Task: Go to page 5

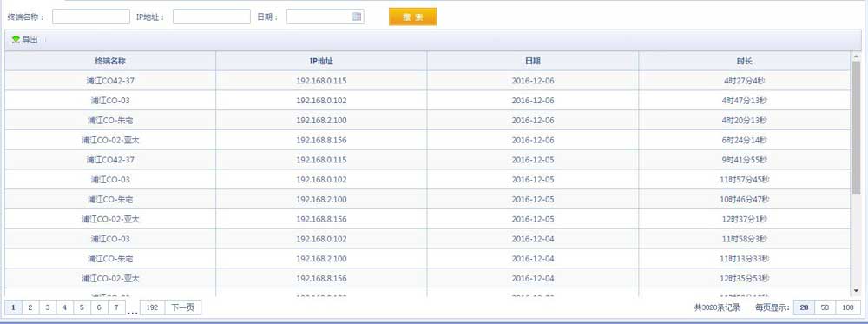Action: click(82, 307)
